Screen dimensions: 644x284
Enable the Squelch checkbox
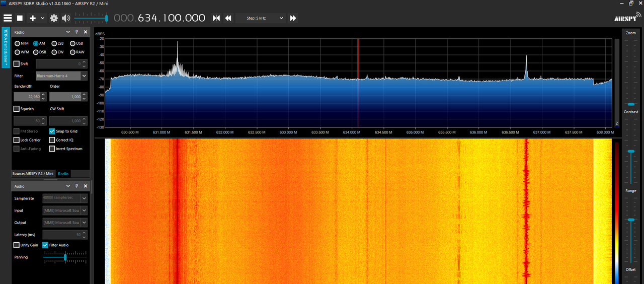tap(17, 109)
